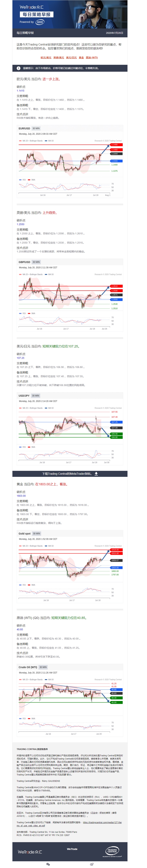This screenshot has width=147, height=868.
Task: Click the headline 上升趋势 for 英镑/美元
Action: click(50, 213)
